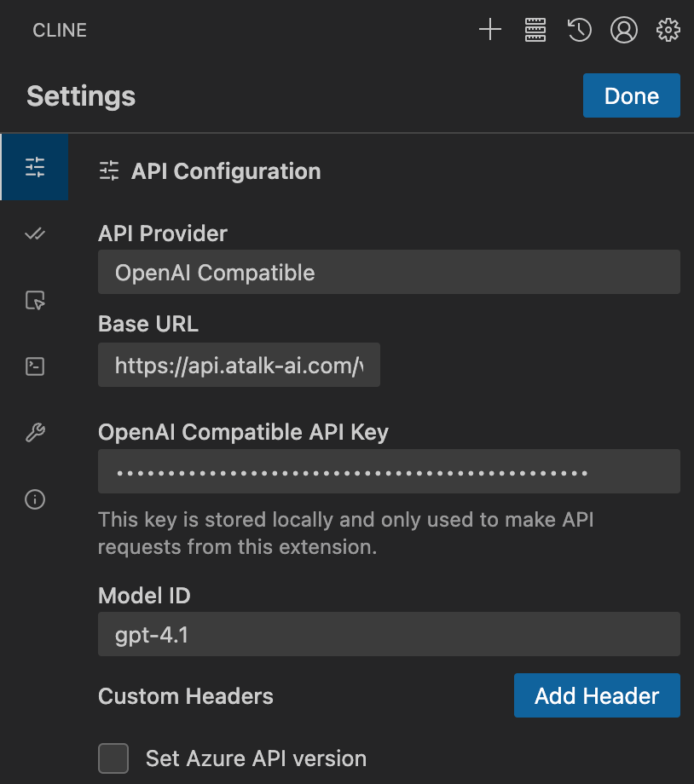Screen dimensions: 694x784
Task: Click the CLINE panel title
Action: pyautogui.click(x=60, y=31)
